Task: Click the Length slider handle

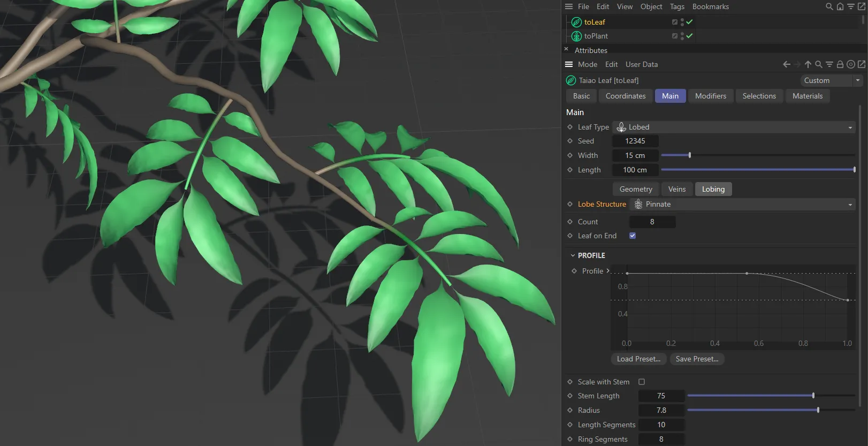Action: click(854, 170)
